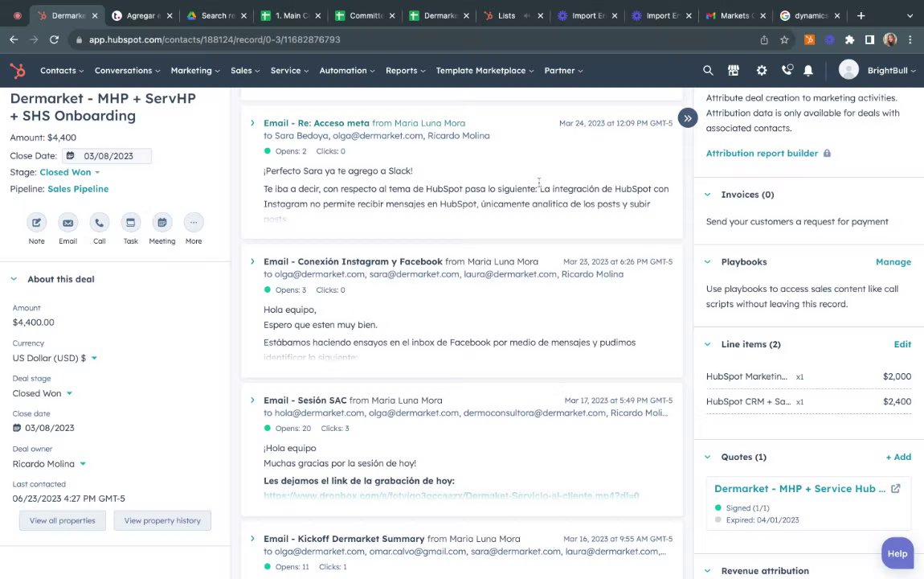Click the browser back arrow
This screenshot has width=924, height=579.
point(14,39)
